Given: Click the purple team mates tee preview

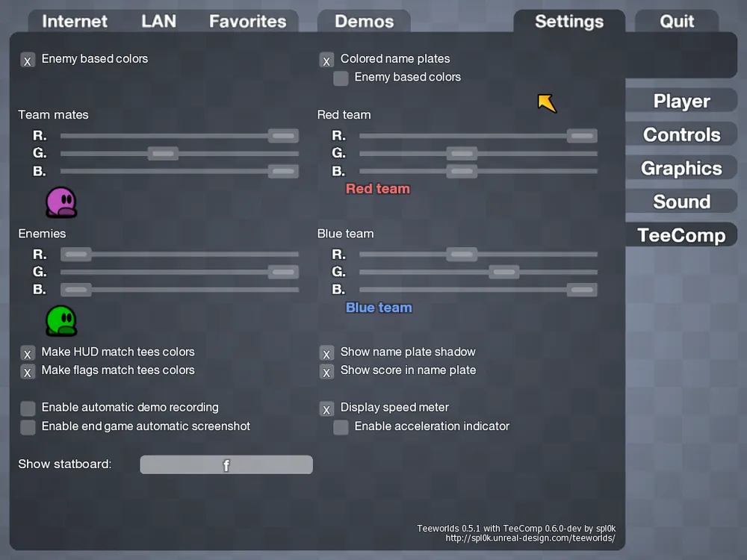Looking at the screenshot, I should click(61, 202).
